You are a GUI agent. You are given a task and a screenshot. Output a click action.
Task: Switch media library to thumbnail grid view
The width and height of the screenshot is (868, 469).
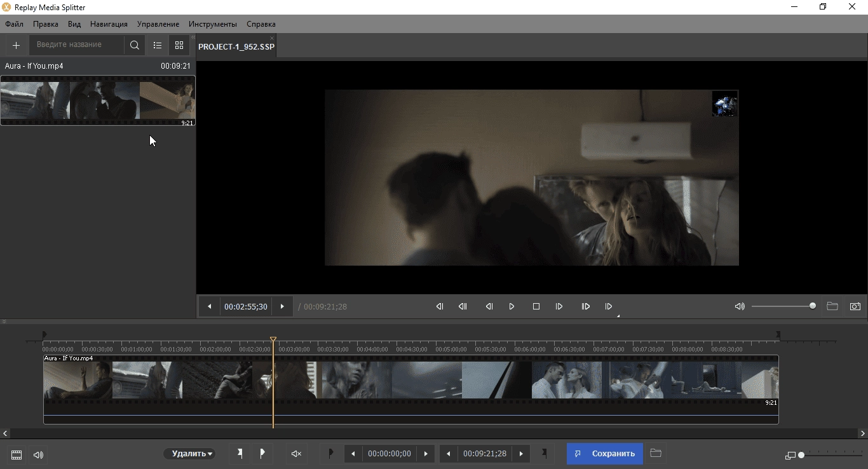click(179, 45)
